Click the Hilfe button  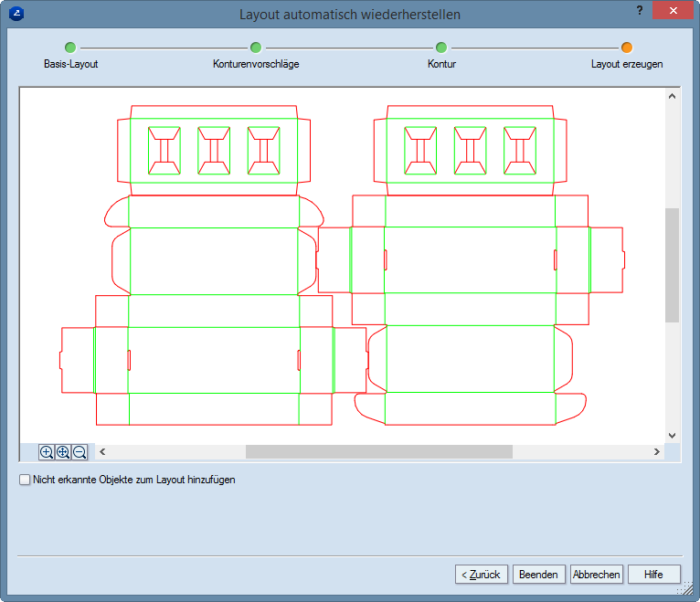654,575
